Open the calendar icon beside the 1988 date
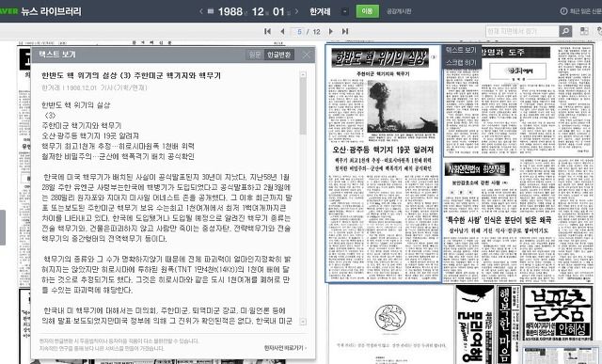Viewport: 602px width, 364px height. coord(211,11)
